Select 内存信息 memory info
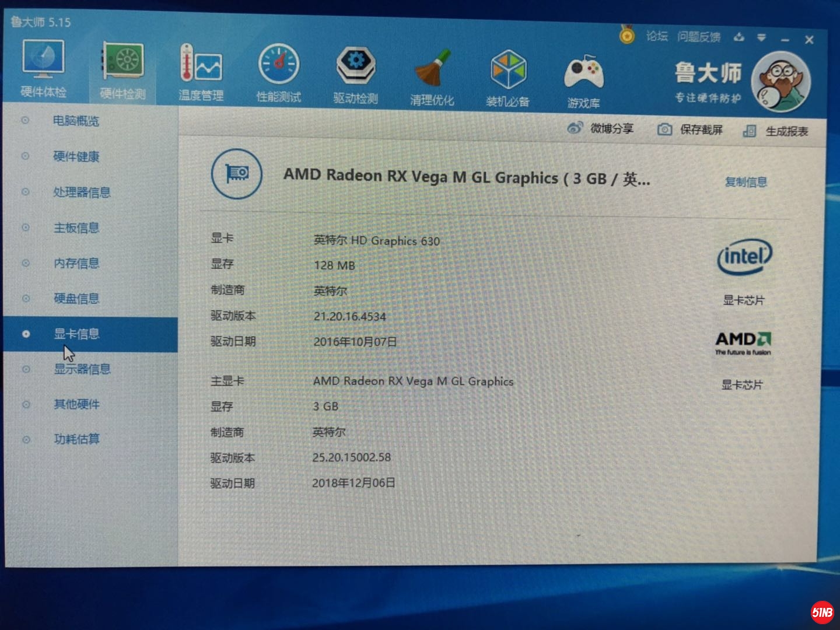The height and width of the screenshot is (630, 840). 76,264
